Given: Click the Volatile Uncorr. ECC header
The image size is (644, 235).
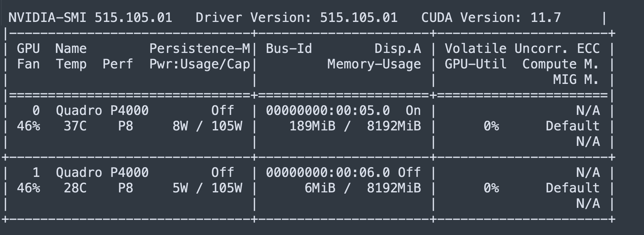Looking at the screenshot, I should pos(522,49).
